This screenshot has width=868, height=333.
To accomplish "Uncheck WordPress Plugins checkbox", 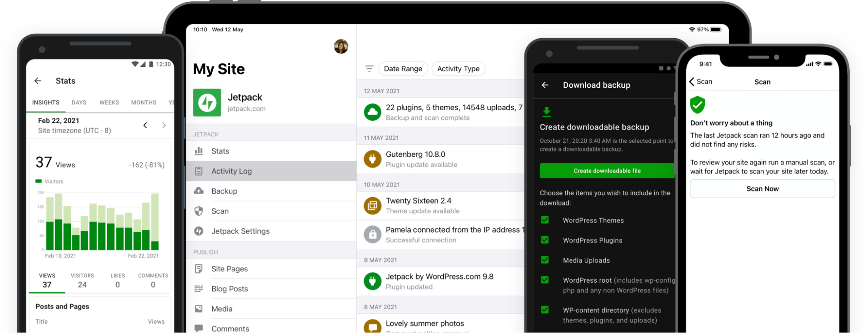I will click(545, 240).
